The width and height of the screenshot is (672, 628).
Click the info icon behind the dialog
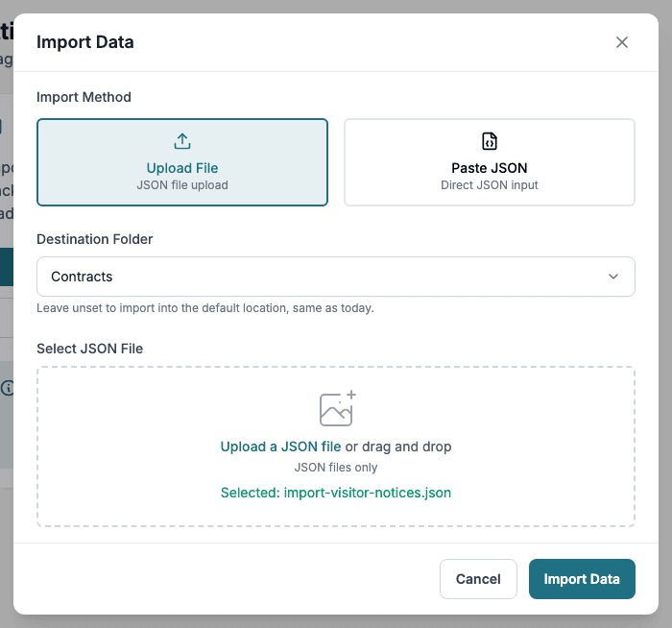[x=7, y=388]
